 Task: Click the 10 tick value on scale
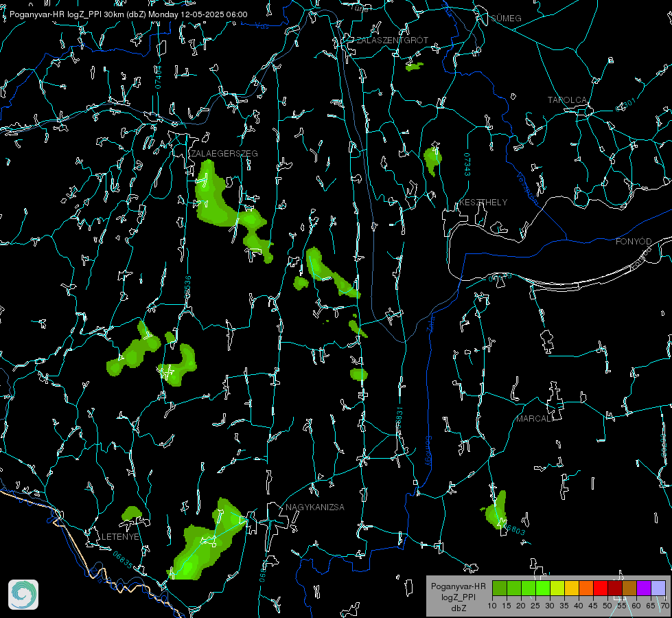coord(492,606)
